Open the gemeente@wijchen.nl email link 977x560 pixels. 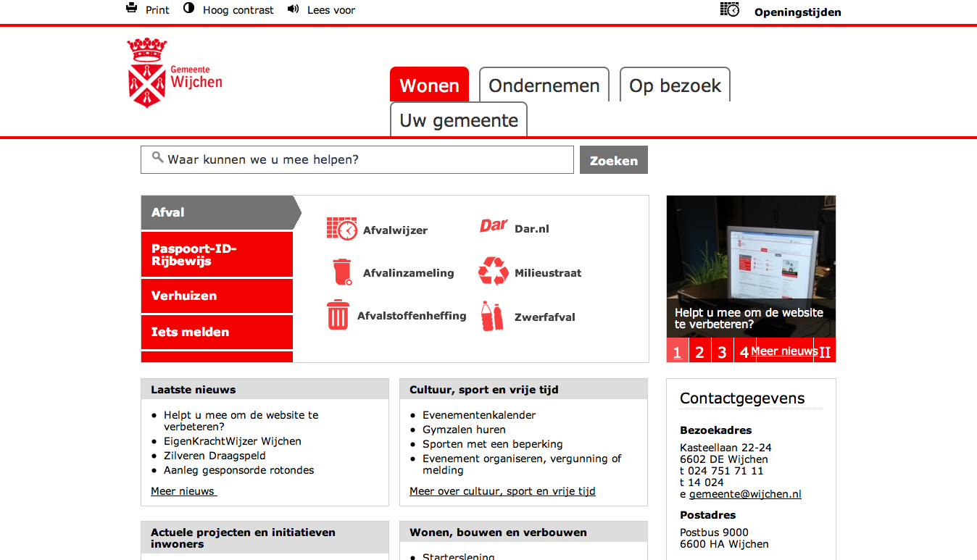click(x=745, y=494)
